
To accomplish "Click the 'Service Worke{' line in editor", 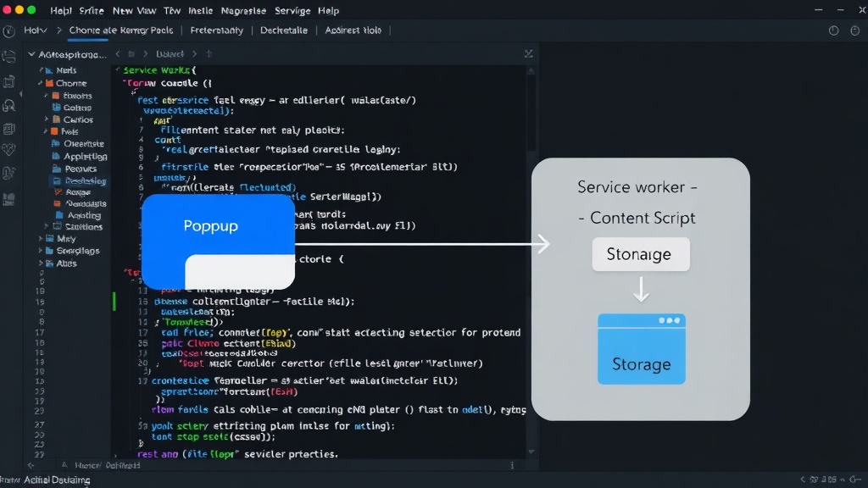I will [x=159, y=70].
